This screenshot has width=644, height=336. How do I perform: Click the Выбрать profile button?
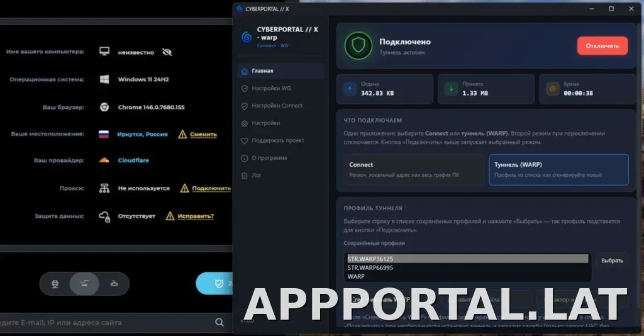tap(611, 260)
